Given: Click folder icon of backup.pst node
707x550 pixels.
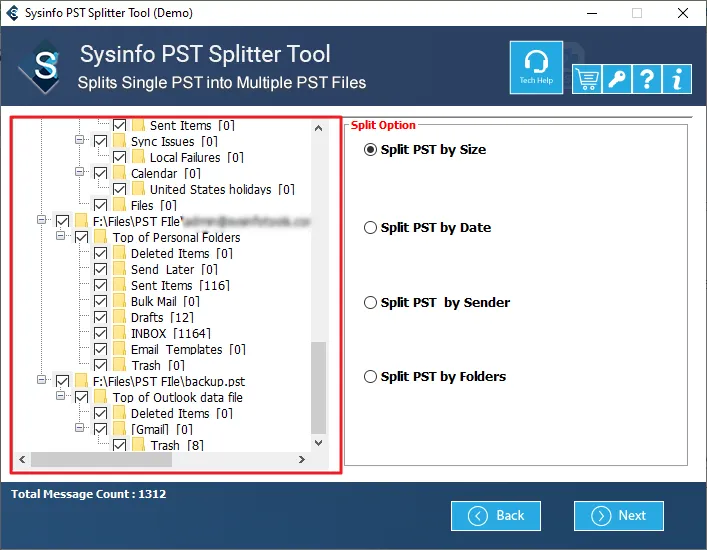Looking at the screenshot, I should pos(82,381).
